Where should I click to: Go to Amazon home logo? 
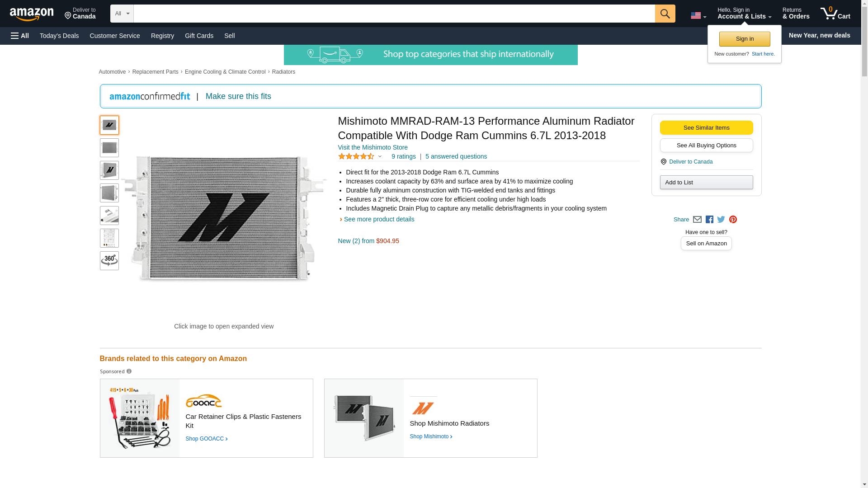32,14
